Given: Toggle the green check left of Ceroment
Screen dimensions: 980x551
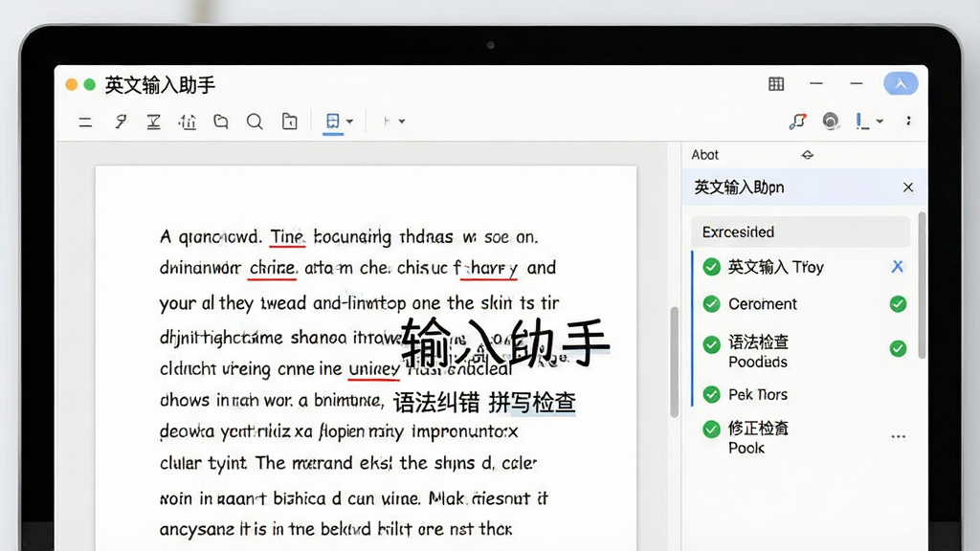Looking at the screenshot, I should [x=711, y=303].
